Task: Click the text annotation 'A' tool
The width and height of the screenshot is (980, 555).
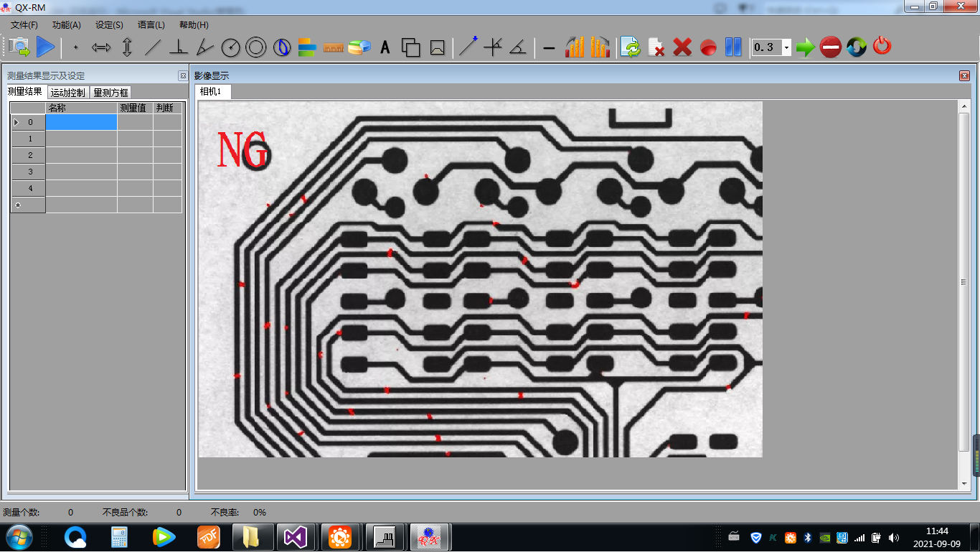Action: click(x=385, y=48)
